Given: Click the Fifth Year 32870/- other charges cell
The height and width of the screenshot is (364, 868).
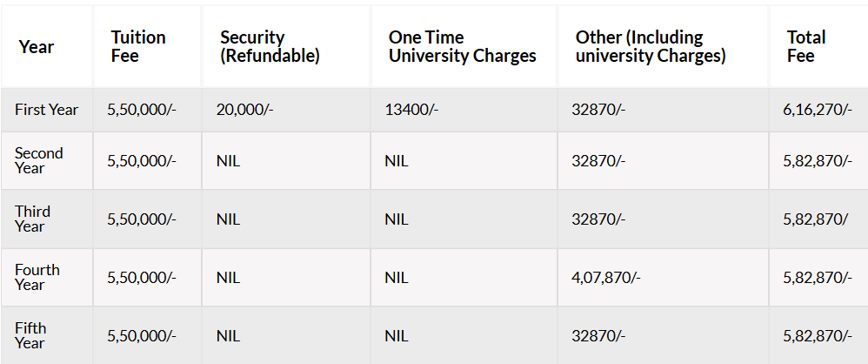Looking at the screenshot, I should [x=598, y=336].
